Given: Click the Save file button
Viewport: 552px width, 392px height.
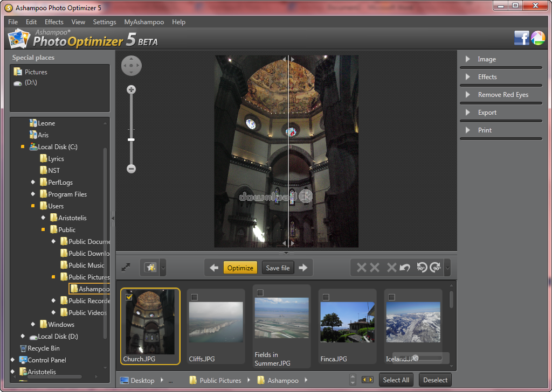Looking at the screenshot, I should pos(278,268).
